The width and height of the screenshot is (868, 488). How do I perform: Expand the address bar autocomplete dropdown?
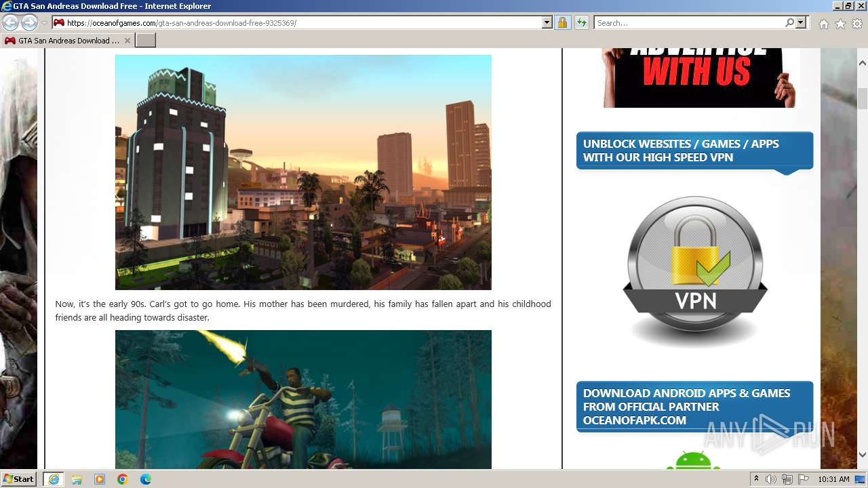[x=547, y=23]
